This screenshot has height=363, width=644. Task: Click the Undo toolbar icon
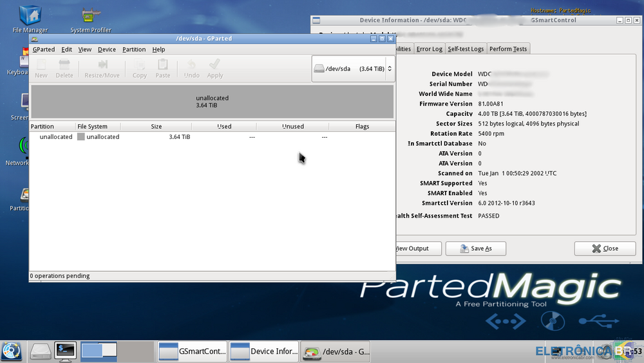tap(192, 68)
